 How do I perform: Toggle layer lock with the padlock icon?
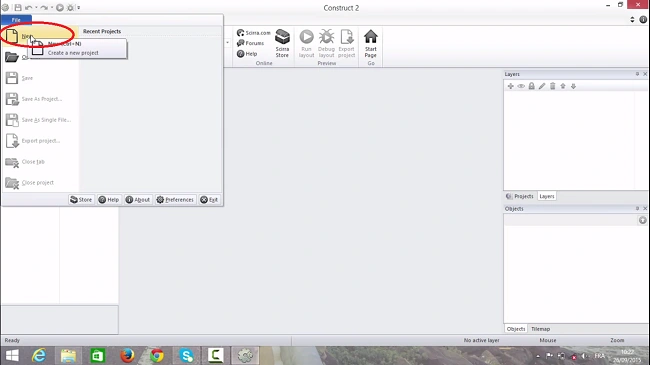pos(531,86)
